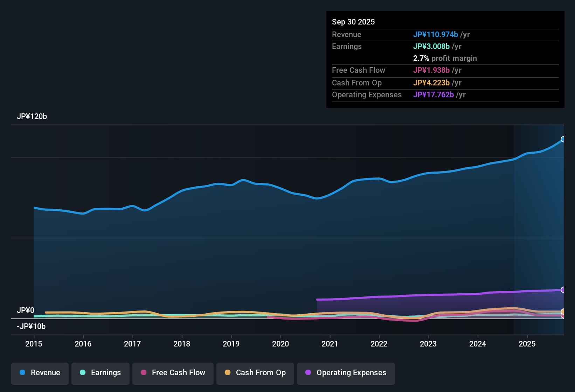The image size is (575, 392).
Task: Click the revenue line peak near 2019
Action: tap(243, 180)
